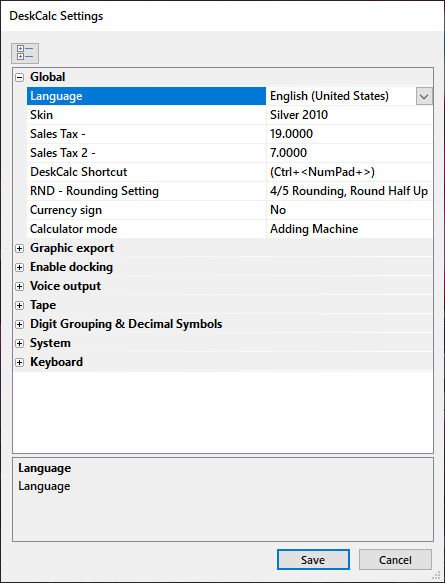Expand the Keyboard category

coord(19,362)
